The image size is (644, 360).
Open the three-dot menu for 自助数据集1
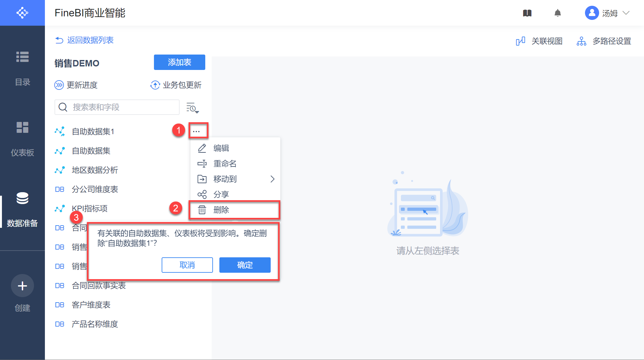click(196, 131)
